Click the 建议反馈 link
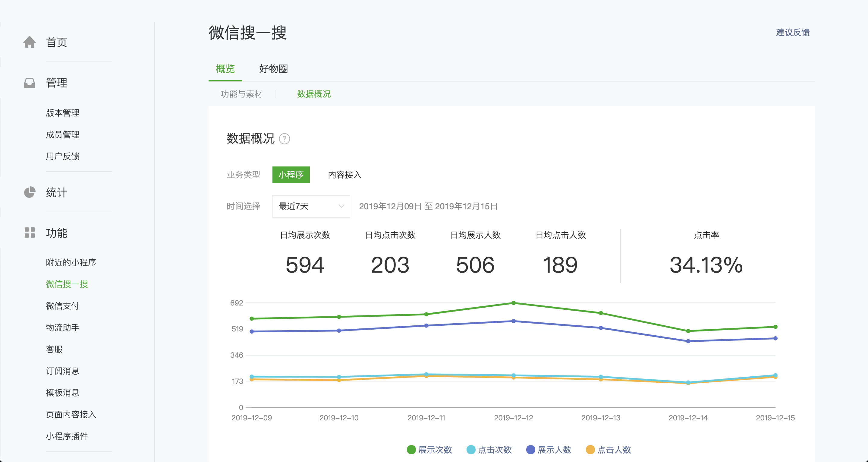Image resolution: width=868 pixels, height=462 pixels. (793, 32)
